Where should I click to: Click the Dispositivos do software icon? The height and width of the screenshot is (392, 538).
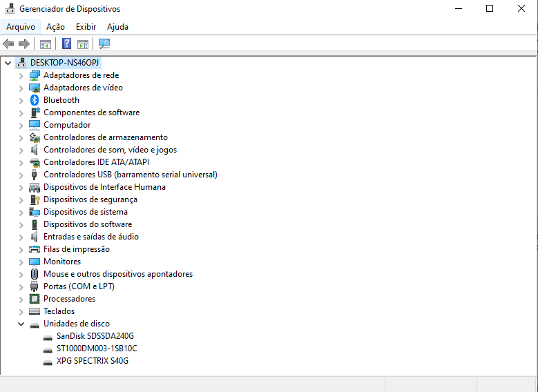(x=34, y=224)
